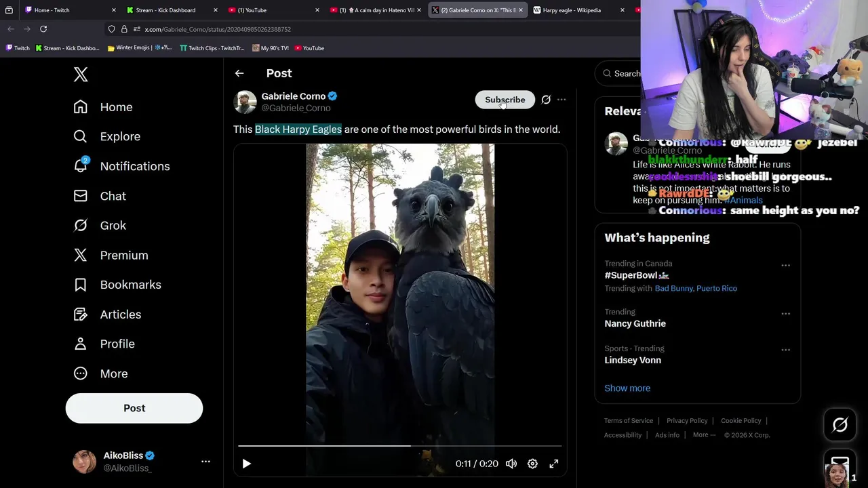Screen dimensions: 868x488
Task: Open Profile in the X sidebar
Action: (104, 344)
